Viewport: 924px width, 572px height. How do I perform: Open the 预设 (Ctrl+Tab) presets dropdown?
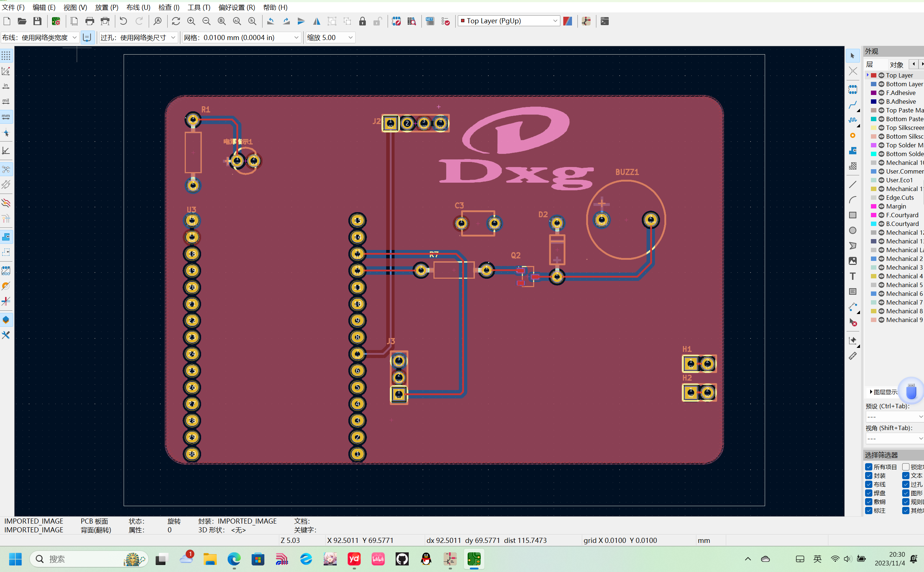tap(895, 417)
